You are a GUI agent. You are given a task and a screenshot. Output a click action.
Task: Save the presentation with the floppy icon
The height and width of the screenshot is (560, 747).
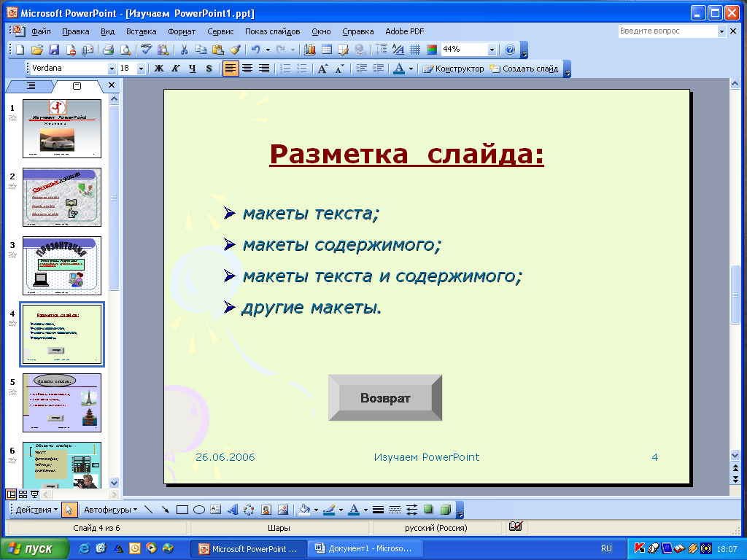click(x=54, y=50)
